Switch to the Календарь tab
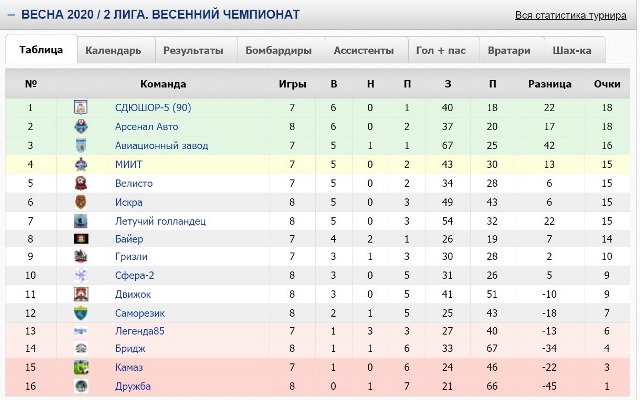This screenshot has width=640, height=400. pos(113,51)
